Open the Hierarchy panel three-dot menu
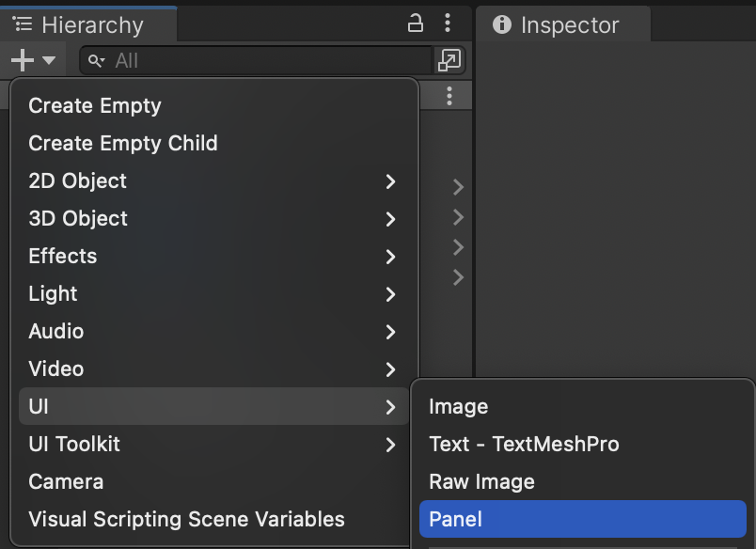This screenshot has width=756, height=549. coord(448,24)
